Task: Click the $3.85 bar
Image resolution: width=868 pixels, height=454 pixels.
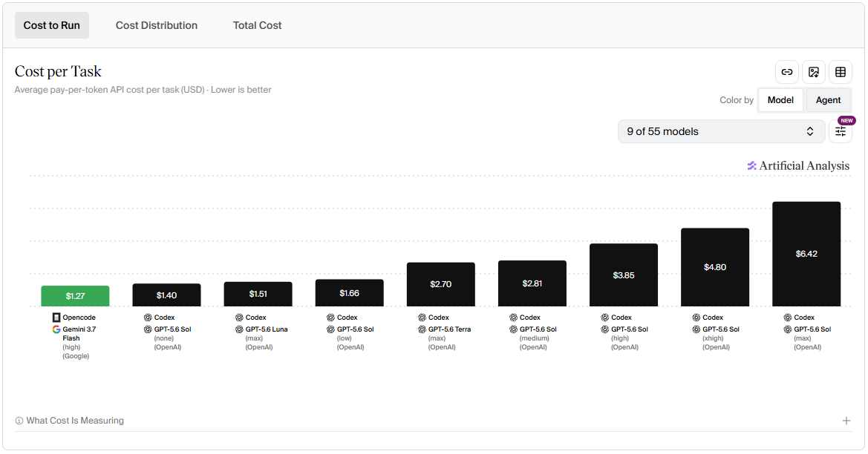Action: click(x=624, y=274)
